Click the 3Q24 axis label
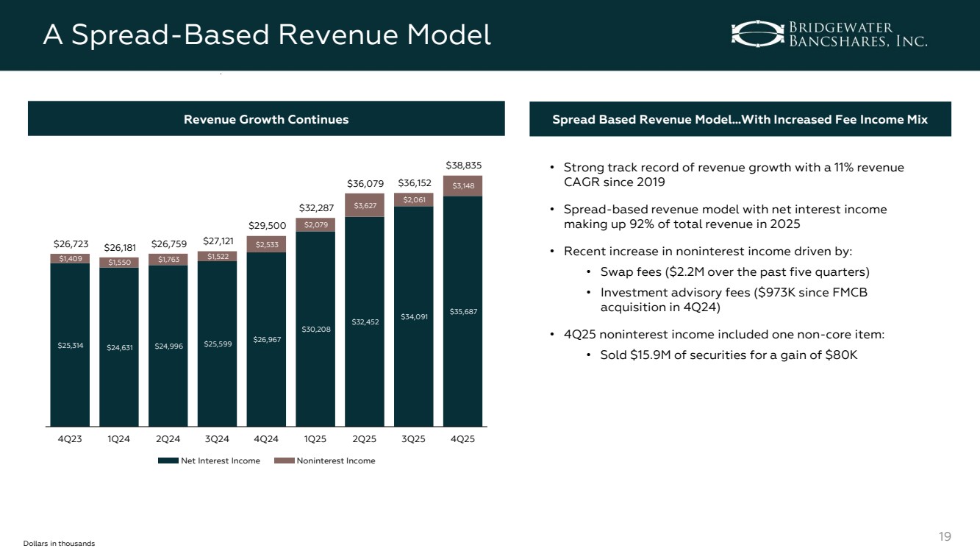980x551 pixels. pos(217,439)
